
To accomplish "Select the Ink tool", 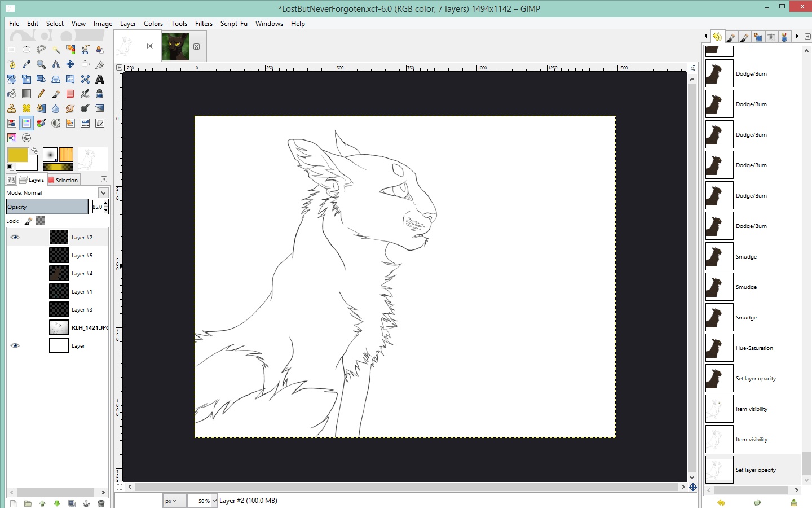I will 100,94.
